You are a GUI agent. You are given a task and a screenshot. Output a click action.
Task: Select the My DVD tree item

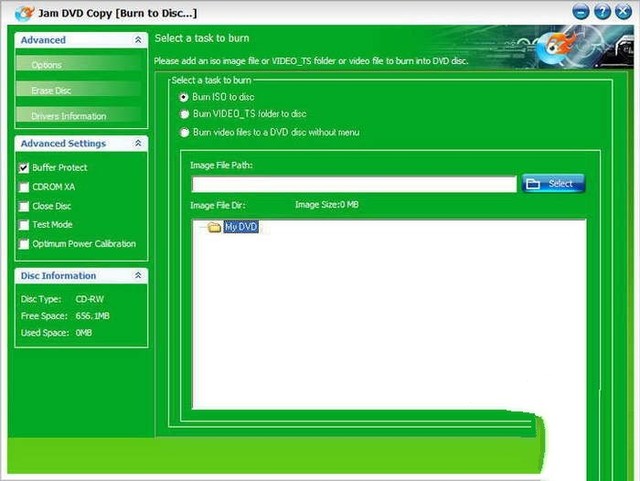[x=241, y=227]
